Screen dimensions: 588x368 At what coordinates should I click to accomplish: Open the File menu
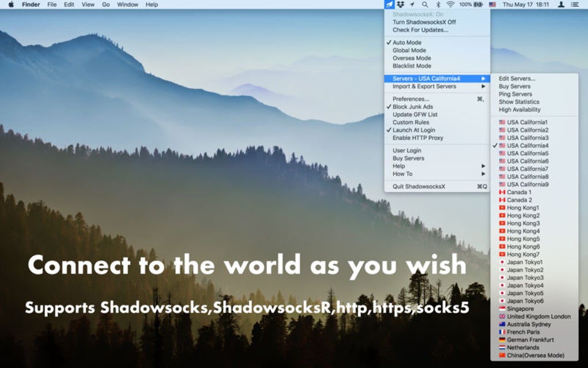[52, 5]
